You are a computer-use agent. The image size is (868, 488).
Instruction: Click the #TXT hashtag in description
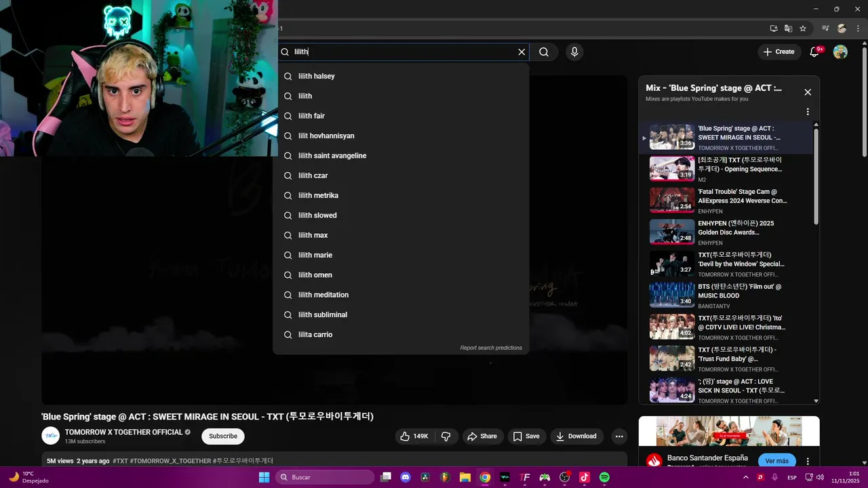[x=121, y=461]
